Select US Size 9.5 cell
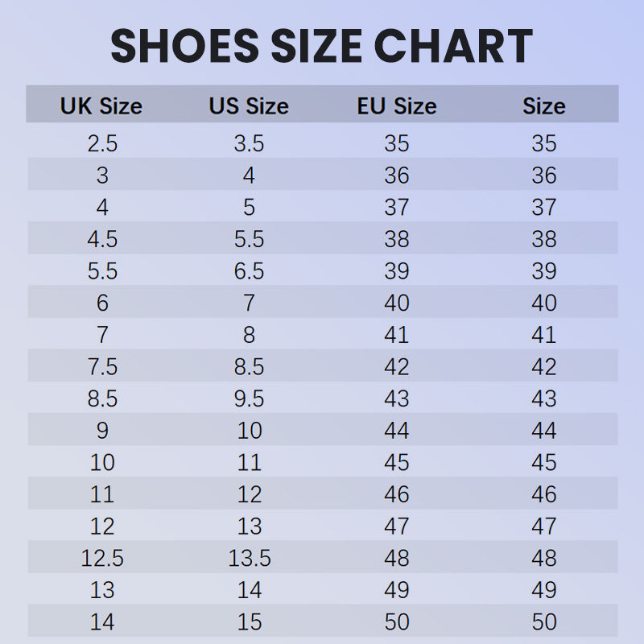 (x=249, y=398)
